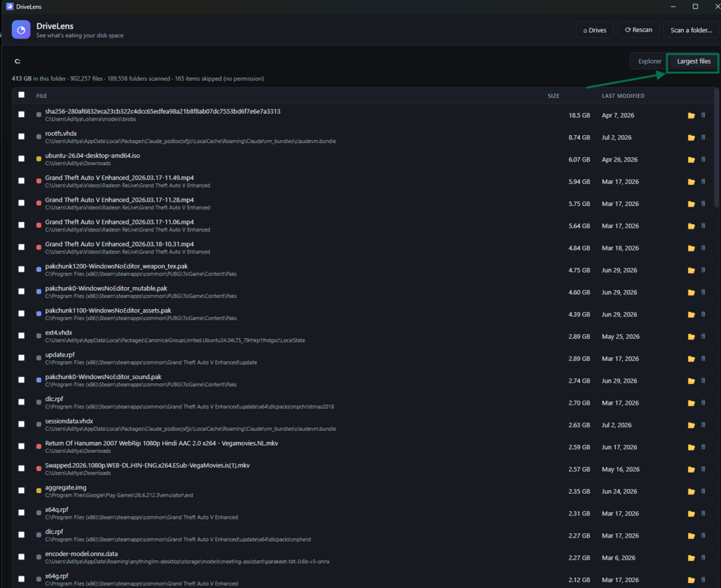Image resolution: width=721 pixels, height=588 pixels.
Task: Delete pakchunk1200-WindowsNoEditor_weapon_tex.pak via trash icon
Action: tap(703, 270)
